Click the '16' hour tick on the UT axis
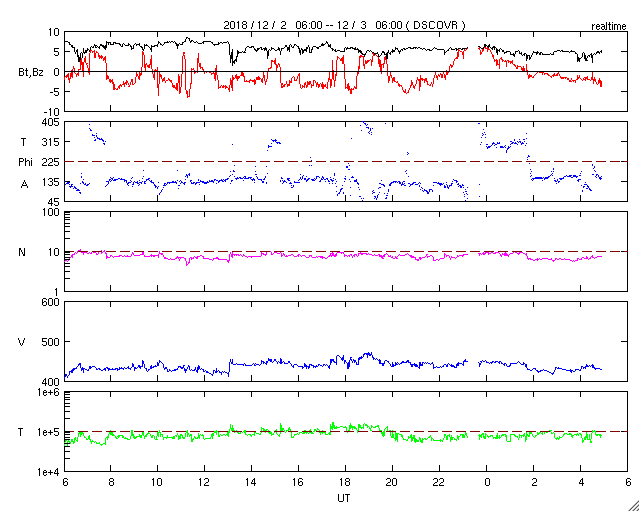This screenshot has height=512, width=640. point(298,482)
